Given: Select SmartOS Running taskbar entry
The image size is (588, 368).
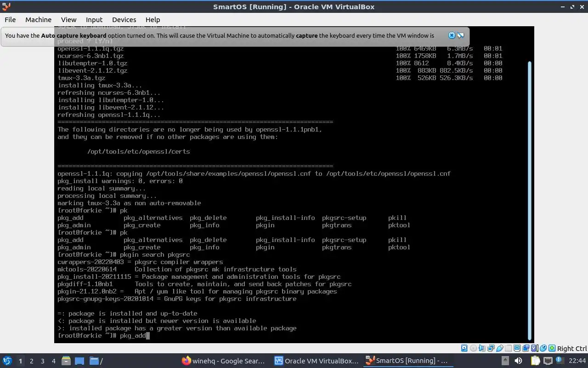Looking at the screenshot, I should [408, 361].
